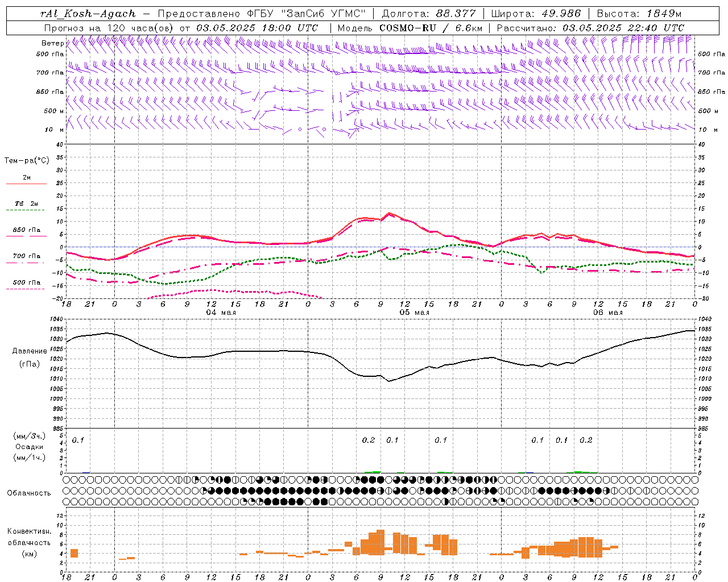Click the Ветер wind panel label
This screenshot has height=582, width=728.
[x=52, y=43]
